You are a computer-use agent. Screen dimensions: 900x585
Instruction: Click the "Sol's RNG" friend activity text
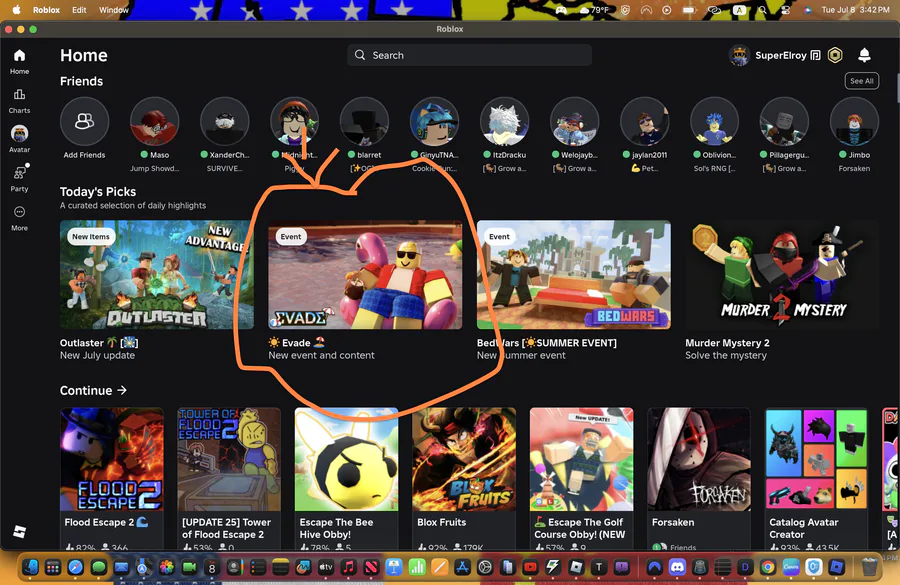(714, 168)
